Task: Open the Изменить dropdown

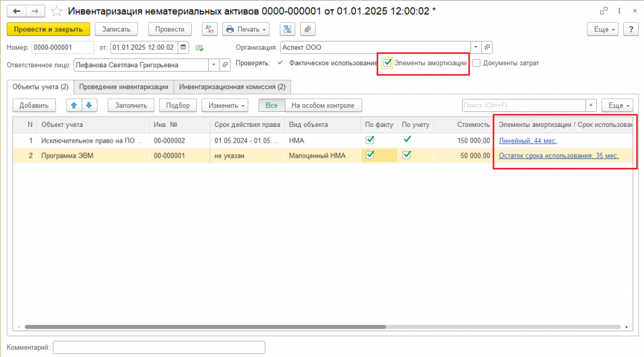Action: click(225, 106)
